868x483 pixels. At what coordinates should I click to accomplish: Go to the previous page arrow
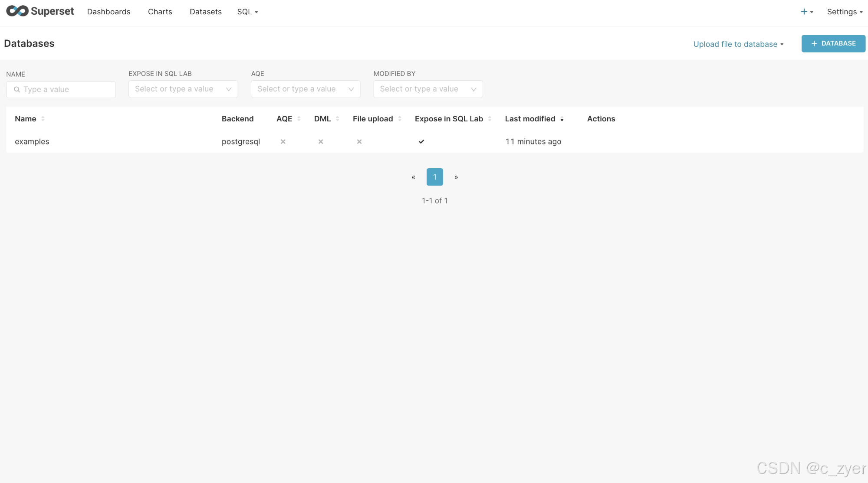coord(414,177)
